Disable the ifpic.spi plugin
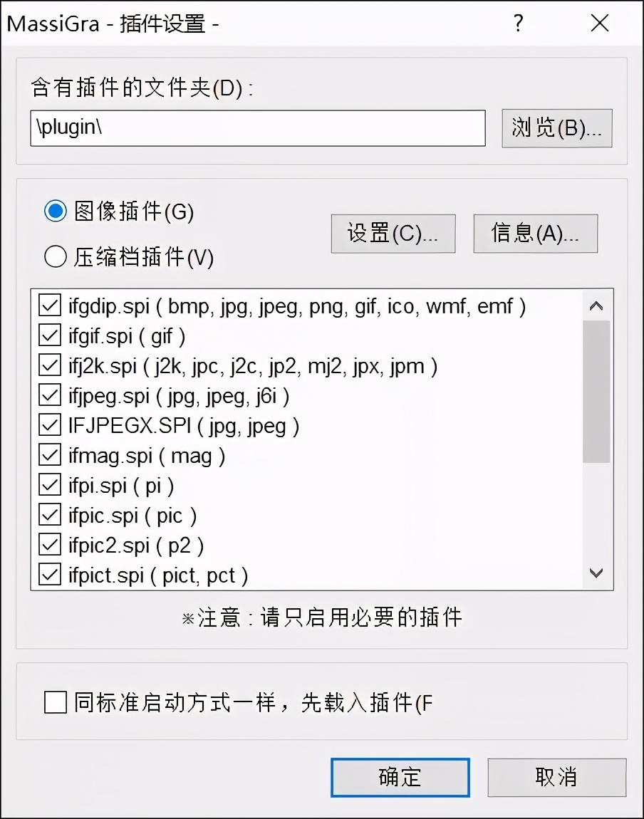The image size is (644, 819). click(48, 516)
